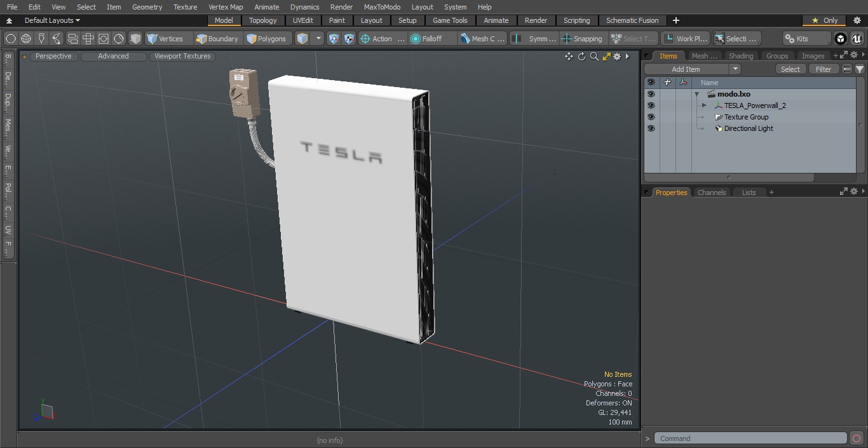This screenshot has width=868, height=448.
Task: Open the Falloff dropdown
Action: tap(433, 39)
